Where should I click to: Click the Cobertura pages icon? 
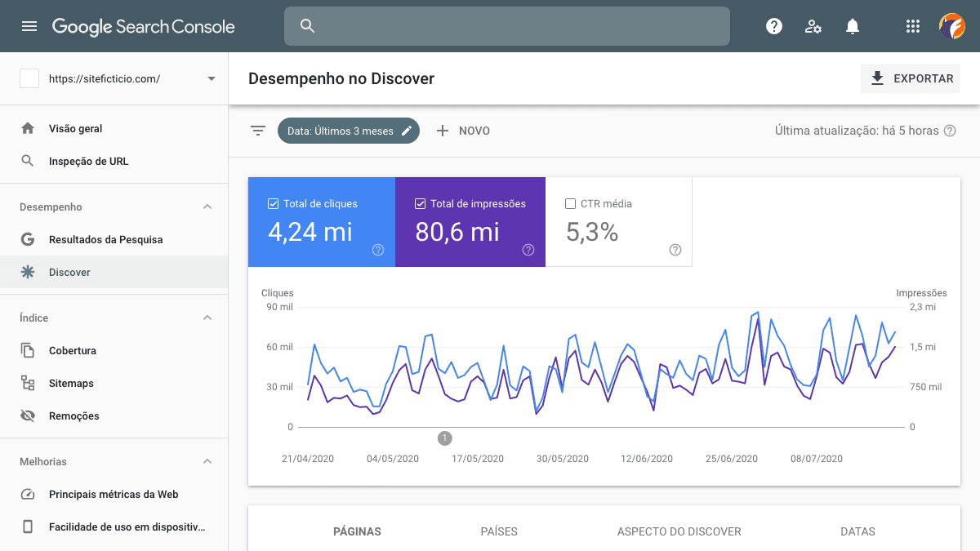pyautogui.click(x=28, y=350)
